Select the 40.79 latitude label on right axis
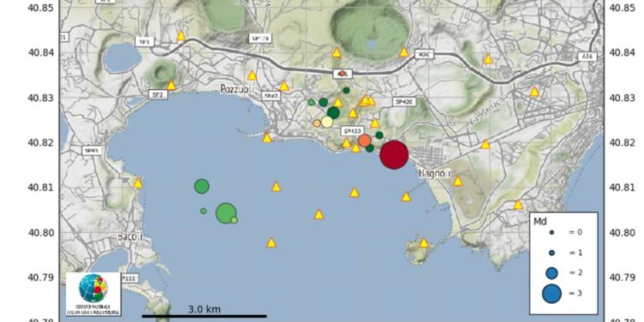 pyautogui.click(x=622, y=277)
